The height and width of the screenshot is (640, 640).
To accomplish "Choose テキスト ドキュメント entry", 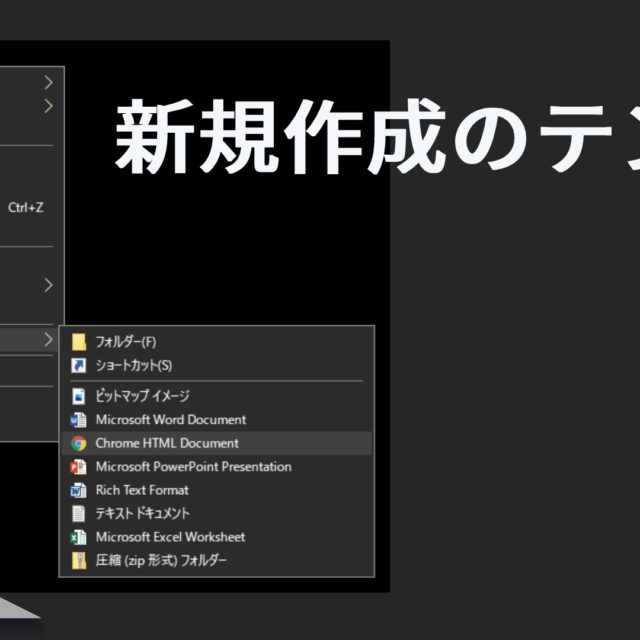I will tap(217, 513).
